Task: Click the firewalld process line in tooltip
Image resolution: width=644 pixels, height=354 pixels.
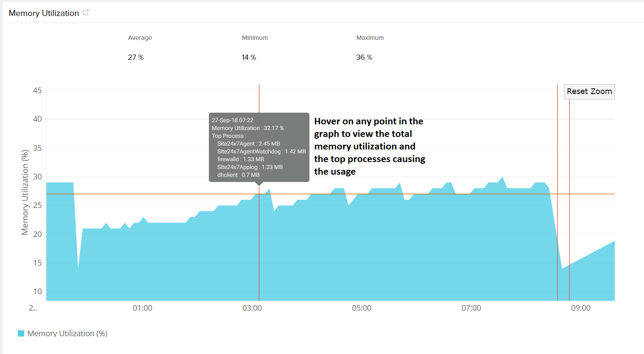Action: [241, 159]
